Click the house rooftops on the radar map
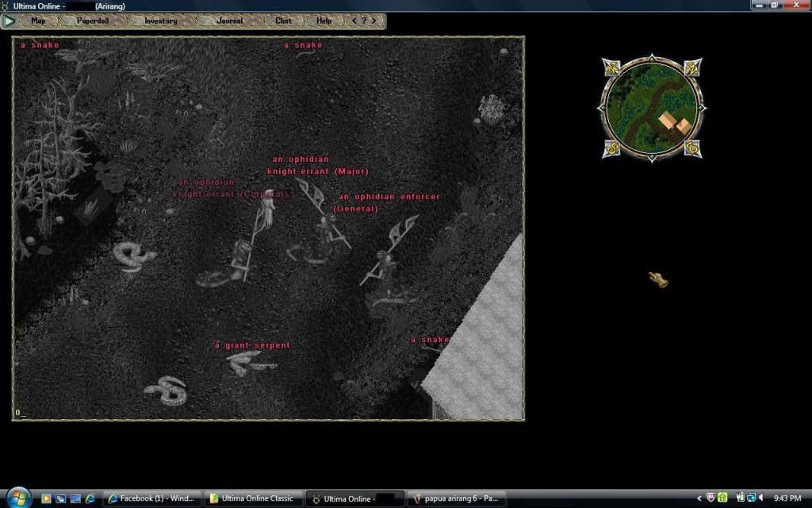Image resolution: width=812 pixels, height=508 pixels. click(674, 123)
